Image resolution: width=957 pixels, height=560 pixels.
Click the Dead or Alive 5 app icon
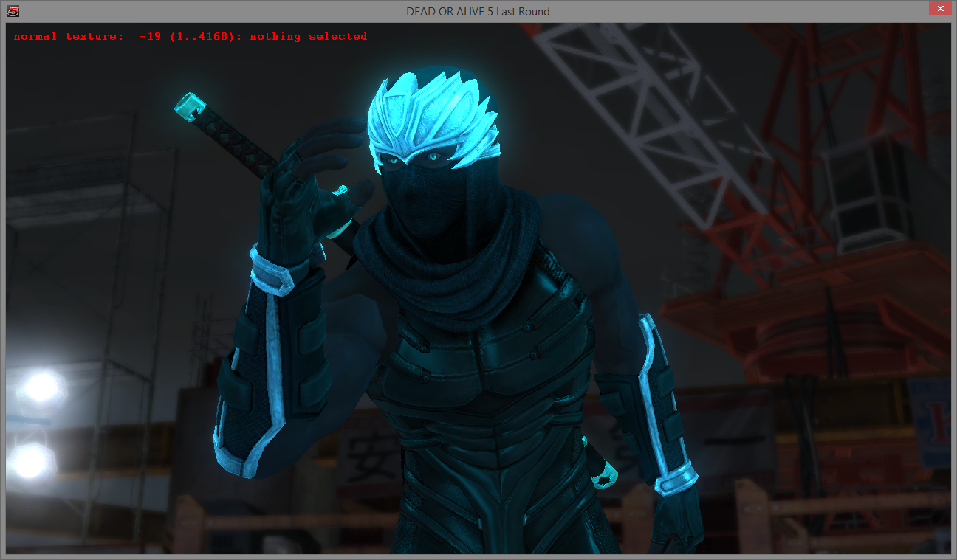(13, 11)
